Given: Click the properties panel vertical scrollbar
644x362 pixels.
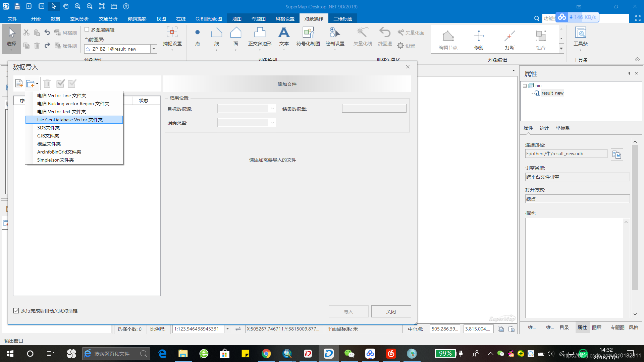Looking at the screenshot, I should (x=635, y=218).
